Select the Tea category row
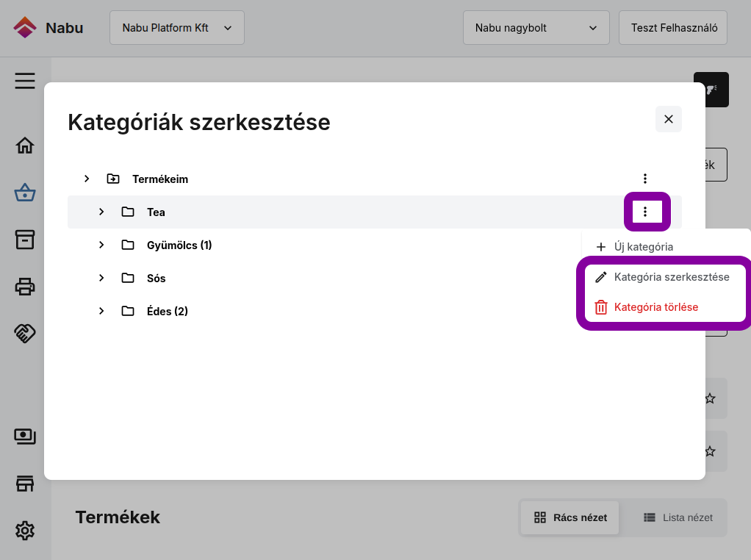Screen dimensions: 751x560 coord(375,212)
